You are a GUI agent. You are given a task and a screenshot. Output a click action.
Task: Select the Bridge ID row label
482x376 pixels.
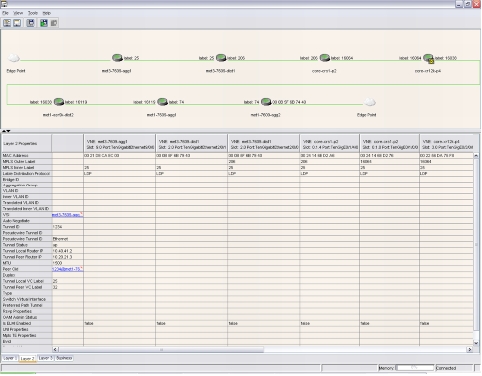point(26,180)
